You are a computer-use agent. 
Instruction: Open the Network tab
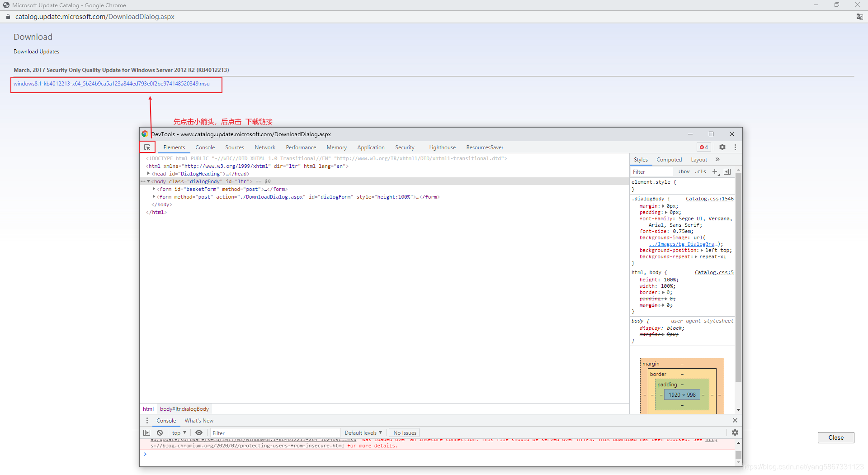click(265, 147)
